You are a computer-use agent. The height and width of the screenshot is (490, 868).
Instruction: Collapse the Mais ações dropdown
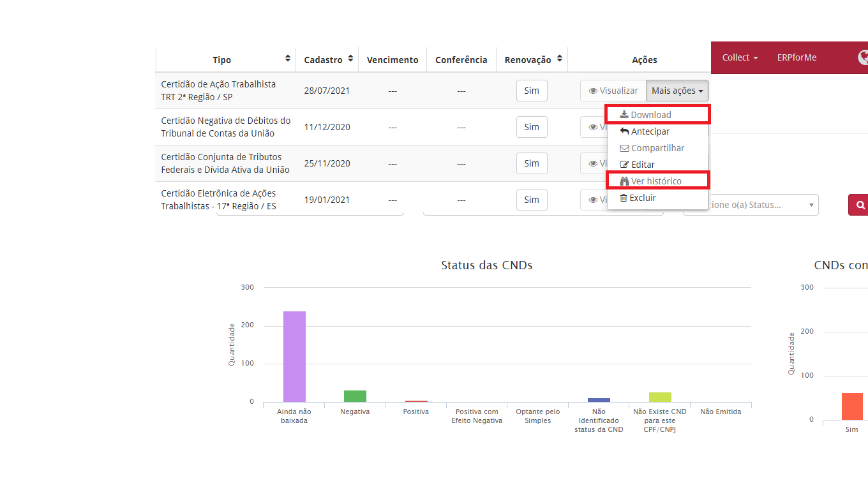[677, 91]
